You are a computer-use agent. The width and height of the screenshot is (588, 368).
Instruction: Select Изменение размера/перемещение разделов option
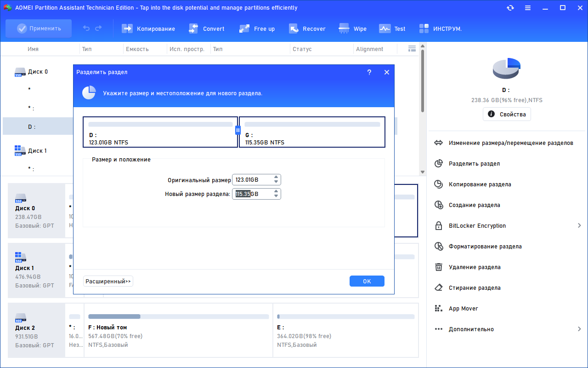(511, 143)
